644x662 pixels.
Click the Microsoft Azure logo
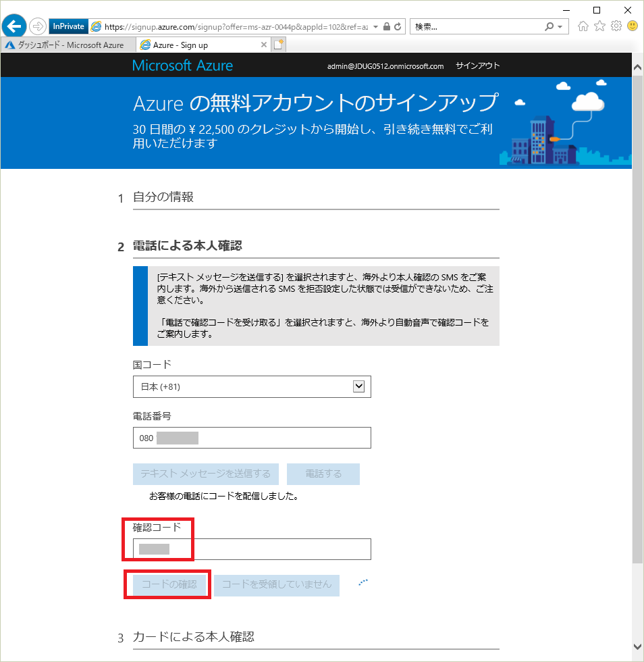(x=182, y=66)
